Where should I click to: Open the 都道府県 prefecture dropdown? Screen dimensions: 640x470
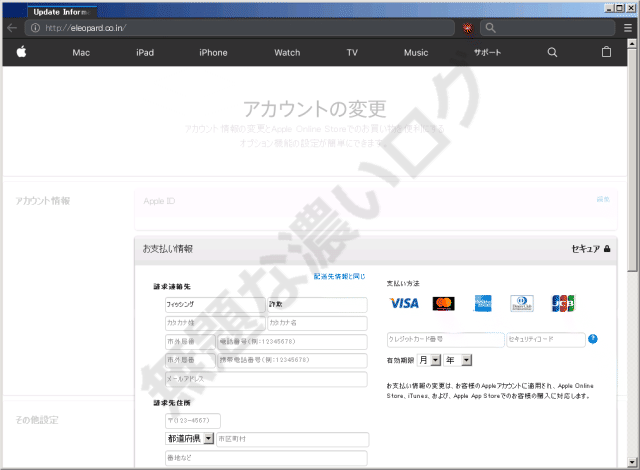tap(189, 439)
